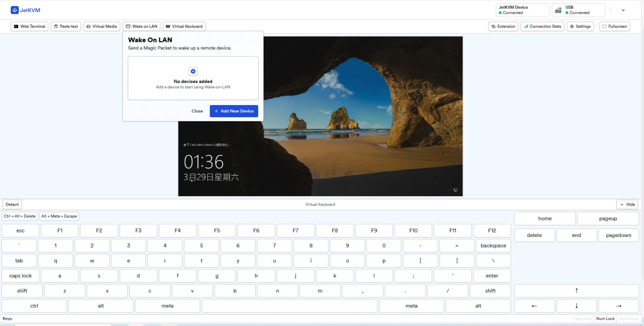
Task: Toggle the Virtual Keyboard button
Action: 184,26
